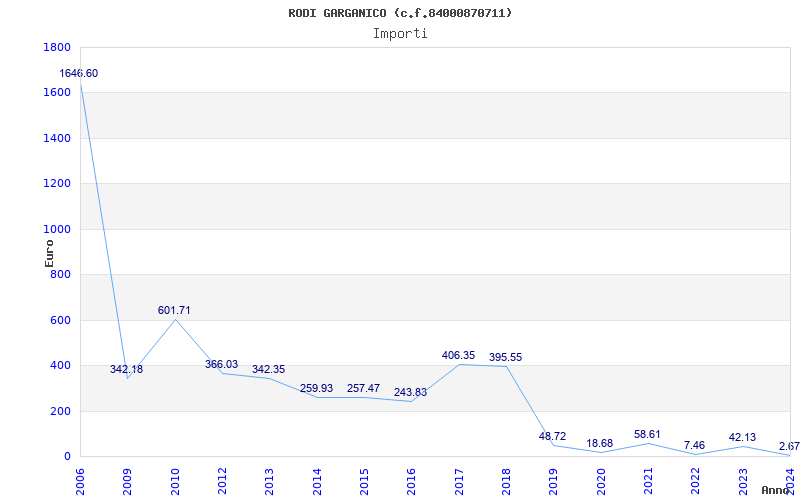Image resolution: width=800 pixels, height=500 pixels.
Task: Select the 7.46 value label
Action: point(694,445)
